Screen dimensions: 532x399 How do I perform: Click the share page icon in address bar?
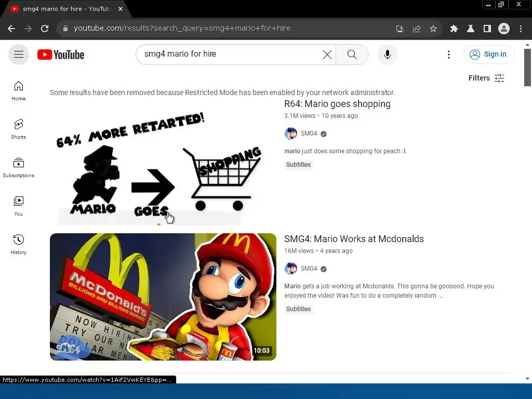tap(416, 29)
